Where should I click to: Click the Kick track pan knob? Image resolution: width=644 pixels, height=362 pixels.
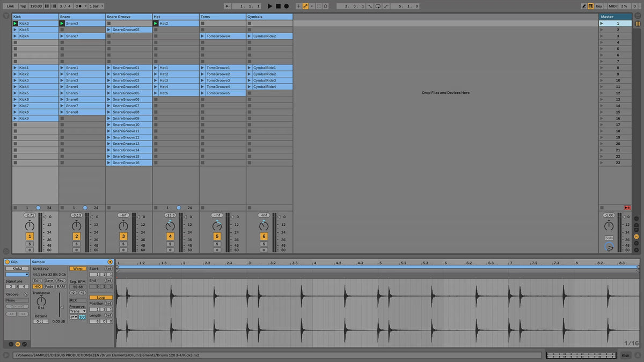coord(30,225)
